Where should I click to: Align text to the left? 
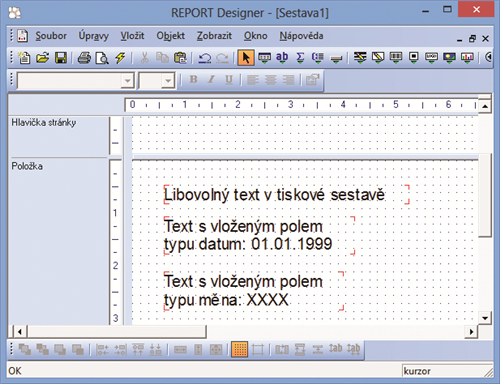(x=253, y=80)
